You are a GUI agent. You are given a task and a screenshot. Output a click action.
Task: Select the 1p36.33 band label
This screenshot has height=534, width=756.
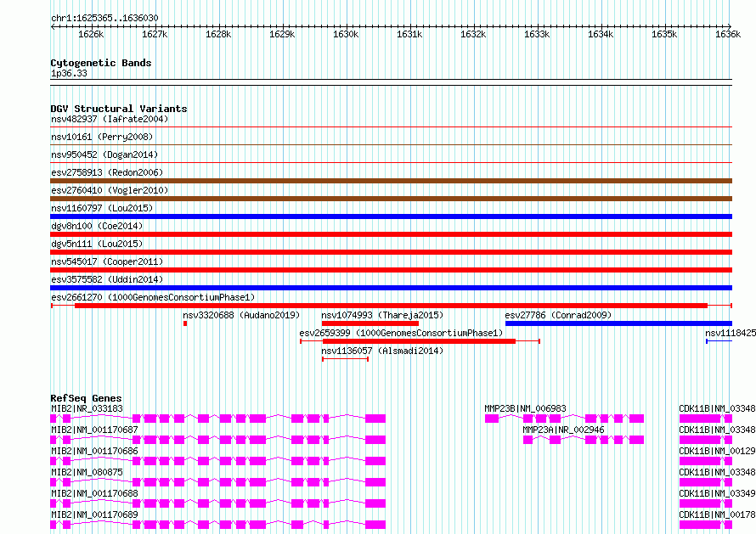coord(69,73)
